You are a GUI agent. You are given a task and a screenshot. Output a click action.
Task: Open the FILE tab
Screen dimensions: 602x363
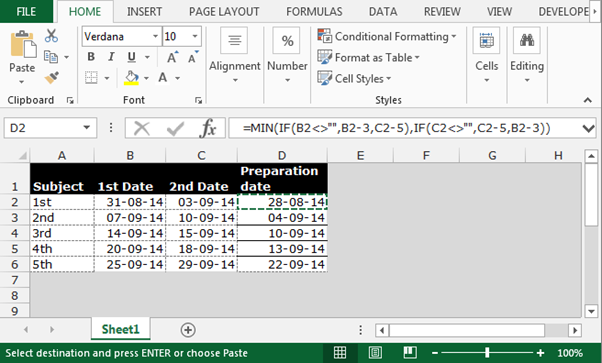[26, 12]
